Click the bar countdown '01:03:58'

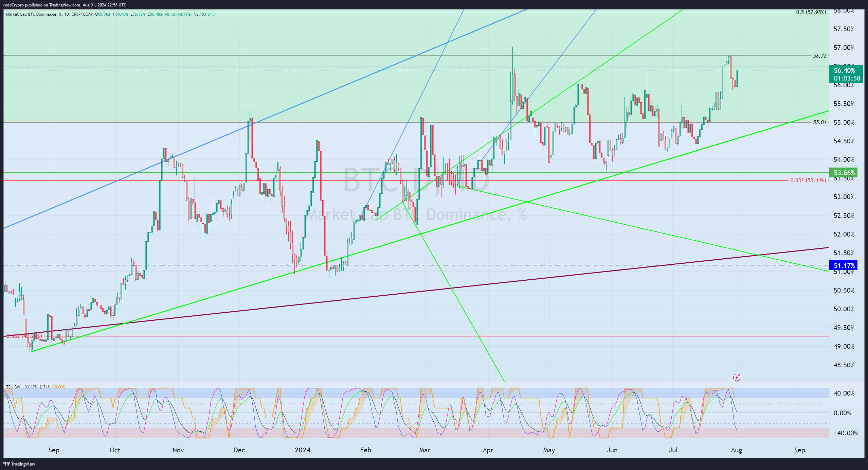[847, 78]
